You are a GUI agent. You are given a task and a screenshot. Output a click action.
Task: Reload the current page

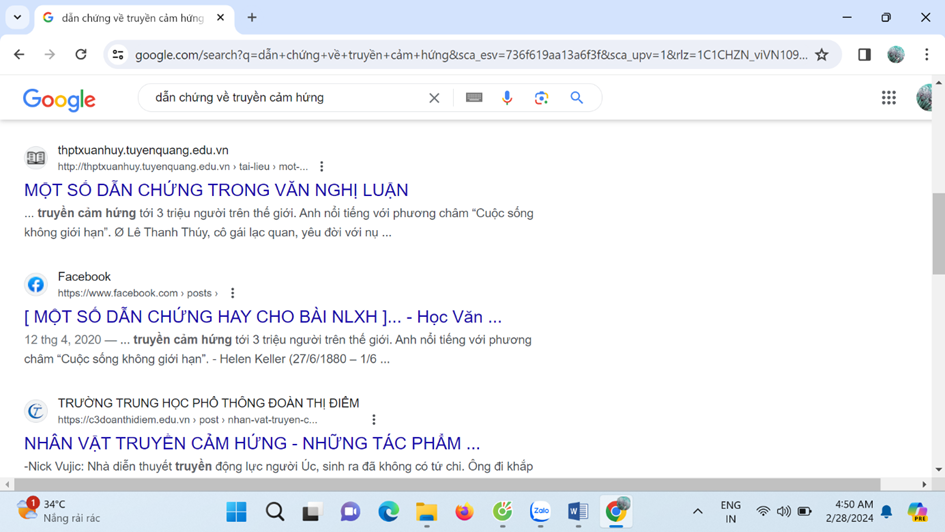coord(81,55)
